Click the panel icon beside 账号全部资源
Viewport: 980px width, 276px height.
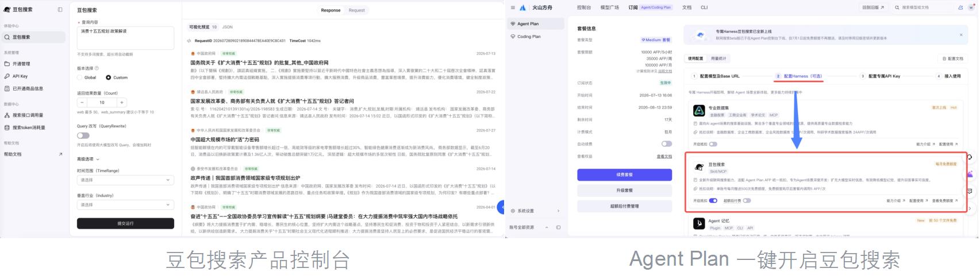pyautogui.click(x=558, y=227)
